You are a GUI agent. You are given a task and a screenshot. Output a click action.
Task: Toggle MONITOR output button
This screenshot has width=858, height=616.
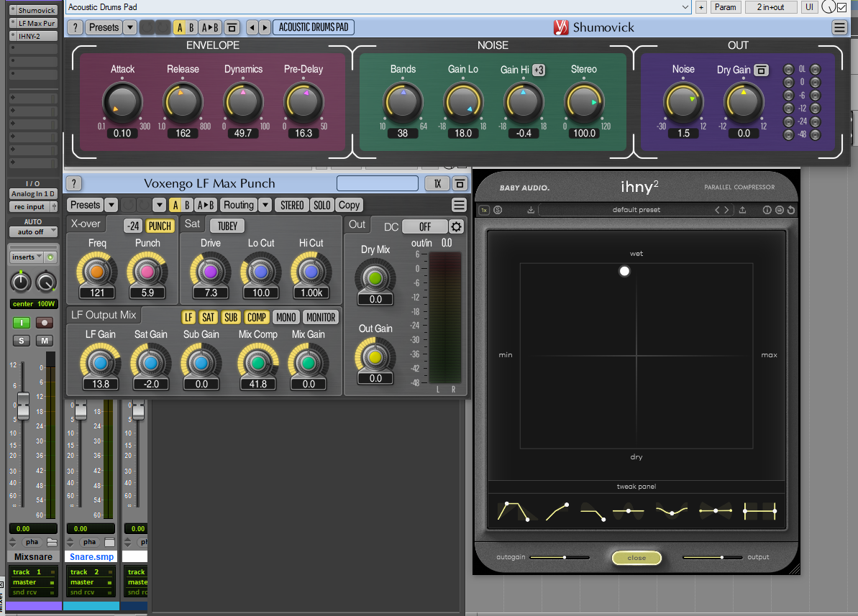pos(321,318)
